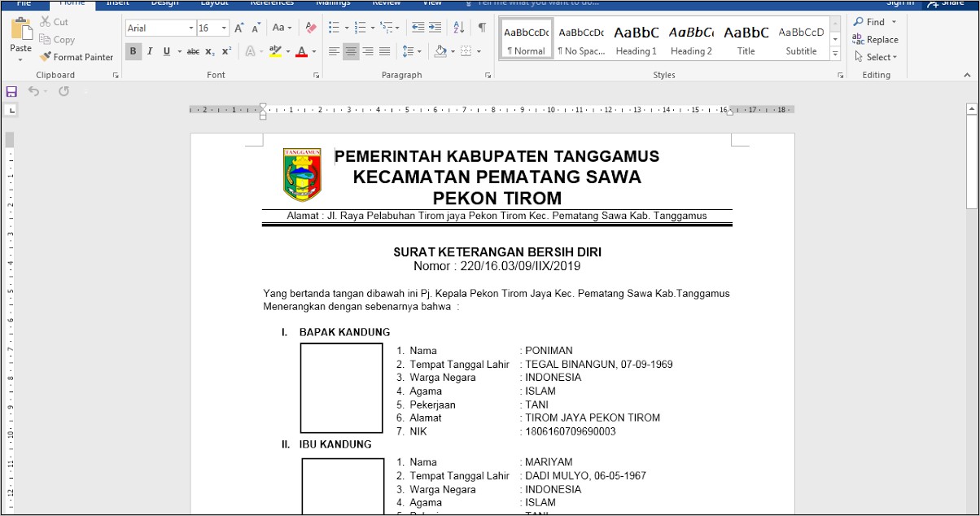Expand the Styles gallery more button

pyautogui.click(x=835, y=54)
